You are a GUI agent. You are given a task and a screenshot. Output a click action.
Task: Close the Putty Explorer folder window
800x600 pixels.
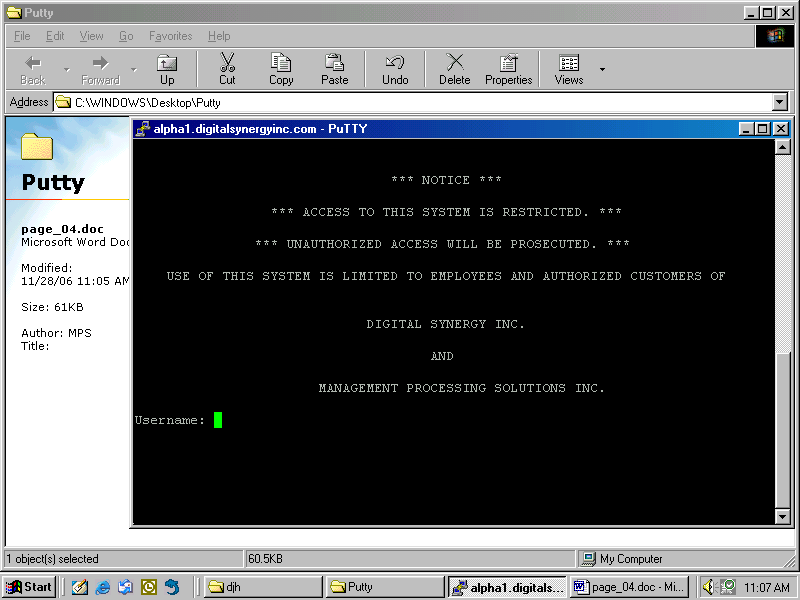(x=785, y=13)
